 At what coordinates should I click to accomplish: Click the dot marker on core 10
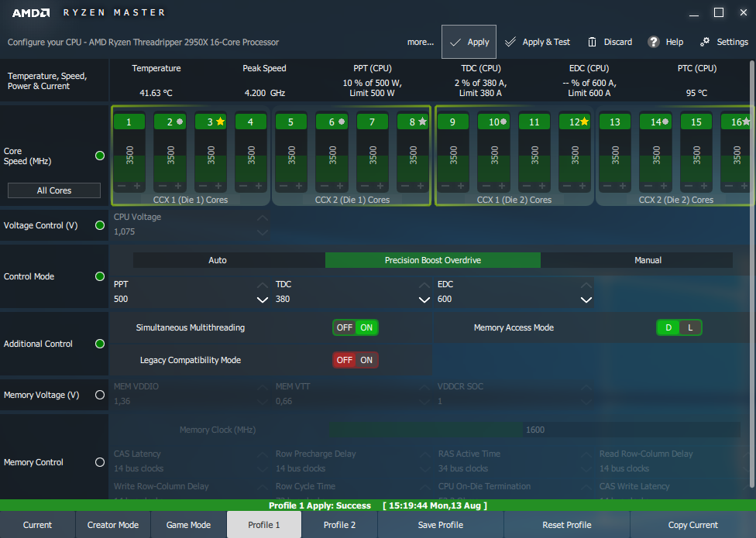[x=503, y=122]
